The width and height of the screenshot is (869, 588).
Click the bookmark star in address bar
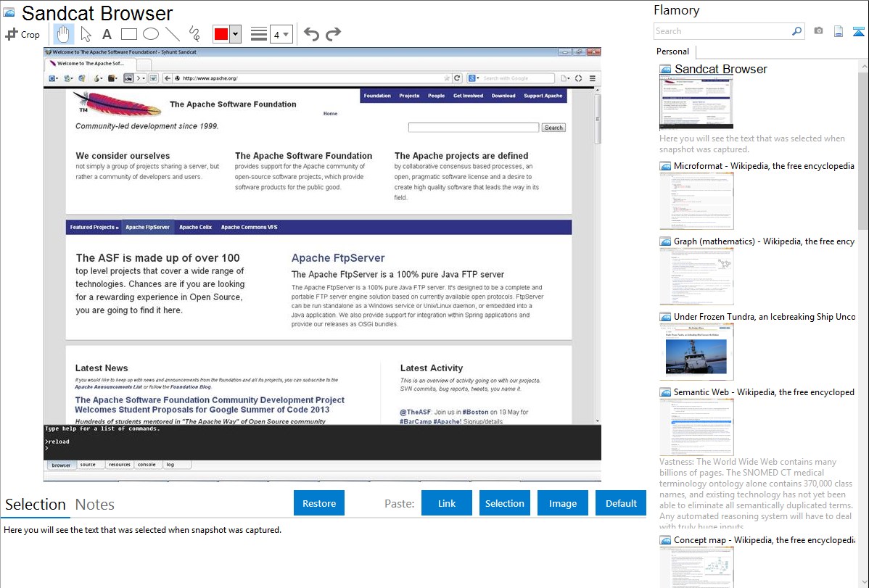pyautogui.click(x=447, y=78)
